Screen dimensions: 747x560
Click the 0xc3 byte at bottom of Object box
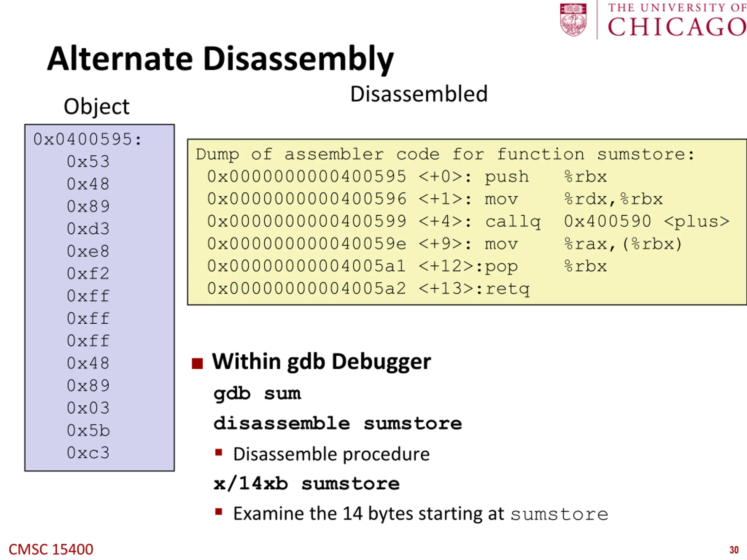88,453
